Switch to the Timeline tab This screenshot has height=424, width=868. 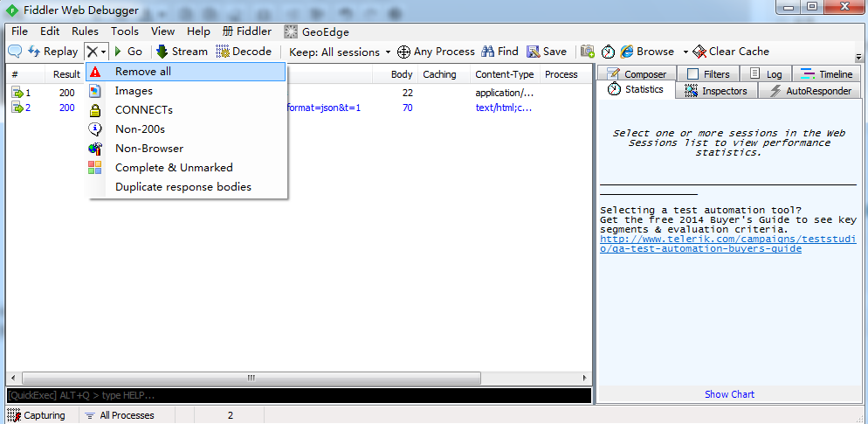pyautogui.click(x=828, y=73)
